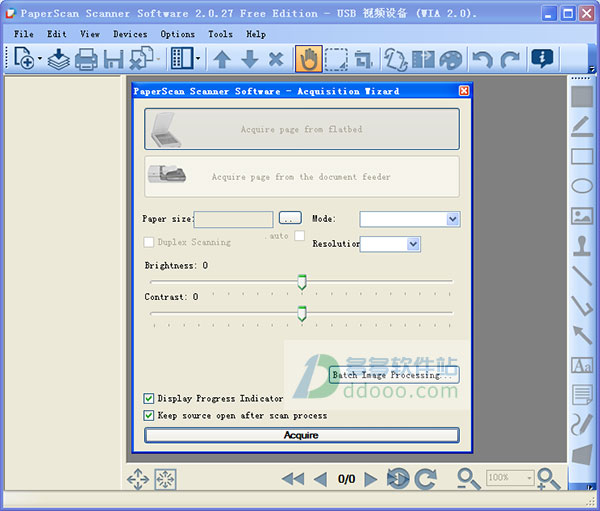This screenshot has width=600, height=511.
Task: Click the Crop tool icon
Action: 363,59
